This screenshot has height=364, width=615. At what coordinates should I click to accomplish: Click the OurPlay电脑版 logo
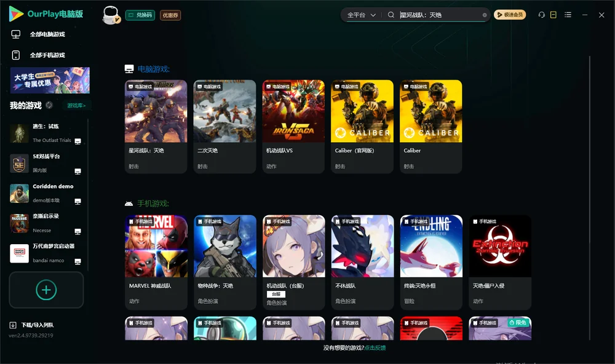click(46, 14)
